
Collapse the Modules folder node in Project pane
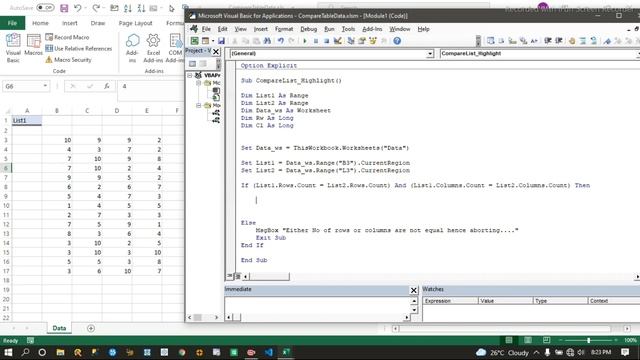(198, 105)
